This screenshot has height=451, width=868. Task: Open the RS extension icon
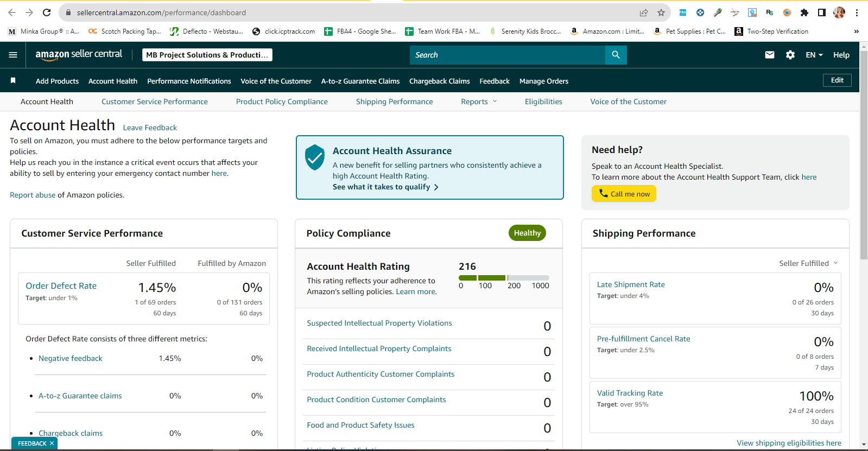pos(770,12)
